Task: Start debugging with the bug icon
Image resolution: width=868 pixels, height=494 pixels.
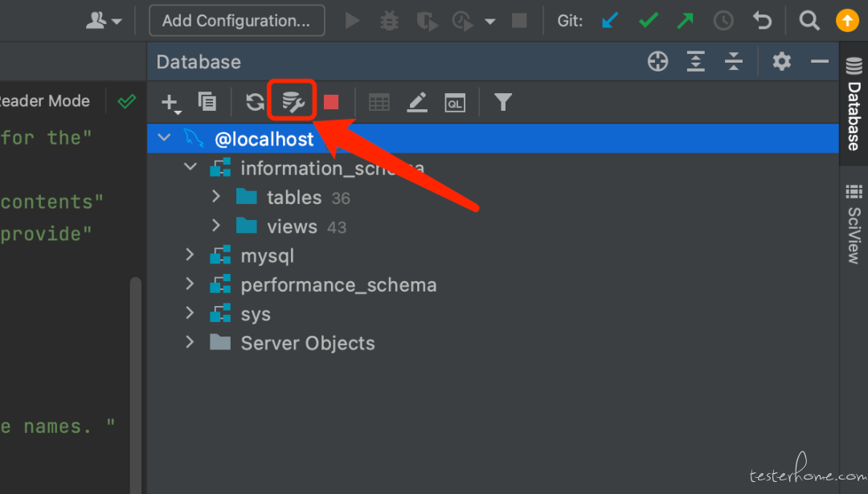Action: point(389,21)
